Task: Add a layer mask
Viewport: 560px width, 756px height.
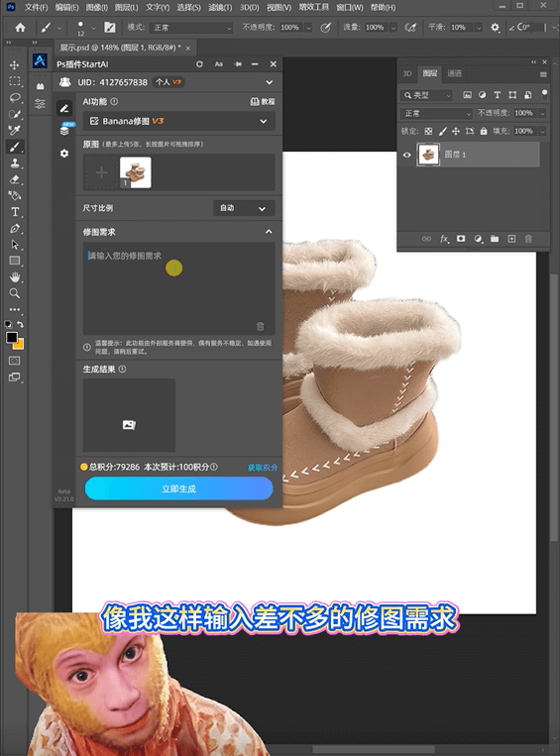Action: coord(461,239)
